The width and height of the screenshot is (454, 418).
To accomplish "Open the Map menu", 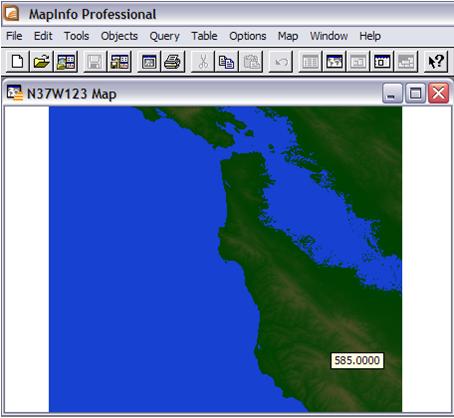I will click(288, 36).
